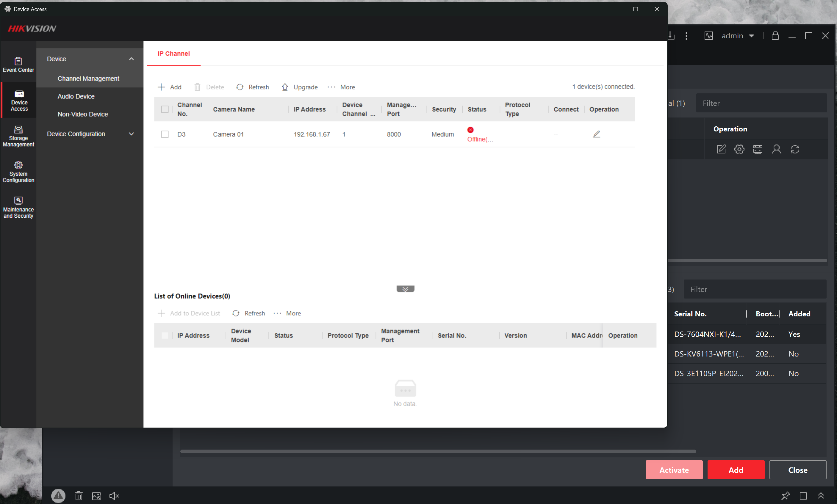Image resolution: width=837 pixels, height=504 pixels.
Task: Maximize the Device Access window
Action: 635,9
